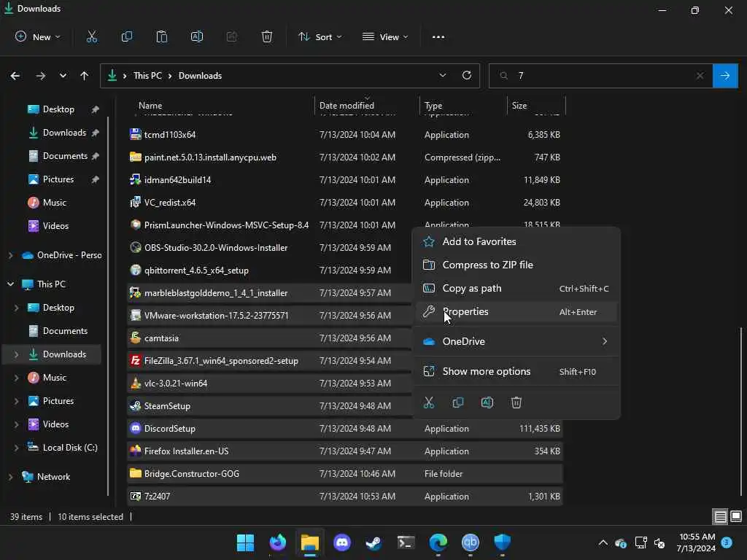This screenshot has width=747, height=560.
Task: Open the recent locations dropdown arrow
Action: [63, 76]
